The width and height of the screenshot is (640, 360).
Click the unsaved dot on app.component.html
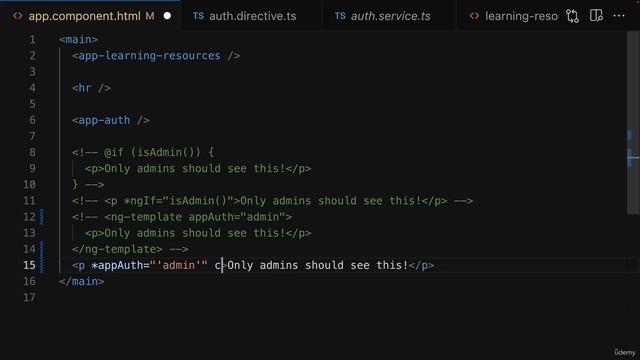(167, 16)
